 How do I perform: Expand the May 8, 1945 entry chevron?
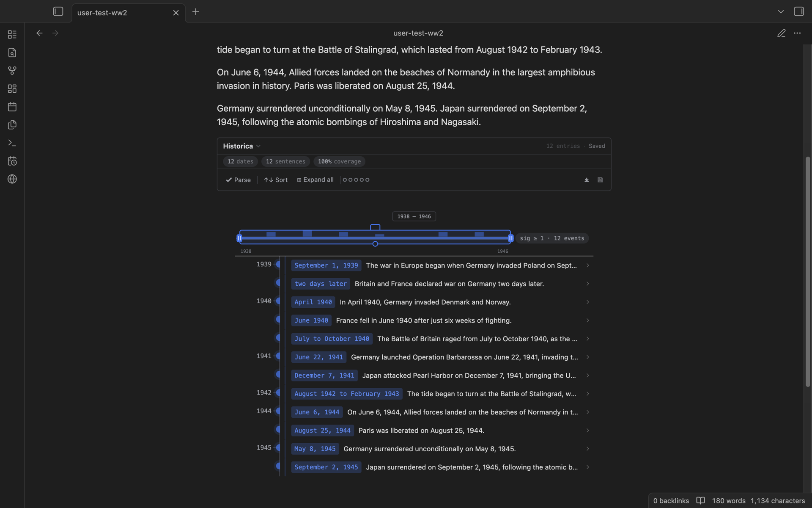click(587, 449)
